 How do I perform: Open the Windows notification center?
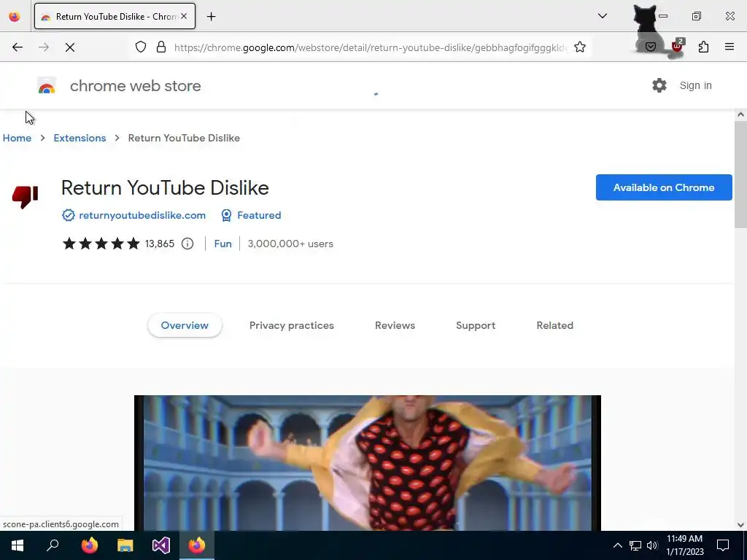pos(723,545)
